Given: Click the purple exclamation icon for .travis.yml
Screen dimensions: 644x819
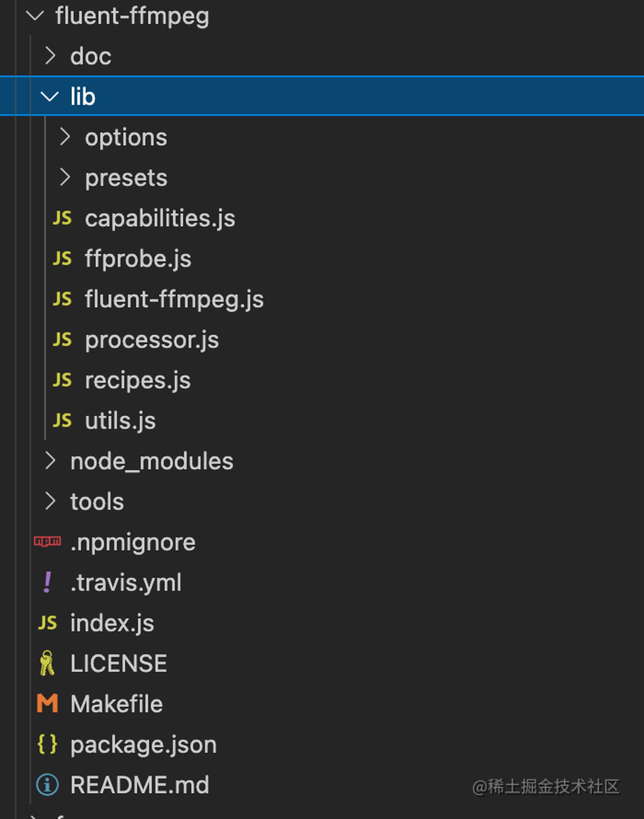Looking at the screenshot, I should point(47,582).
